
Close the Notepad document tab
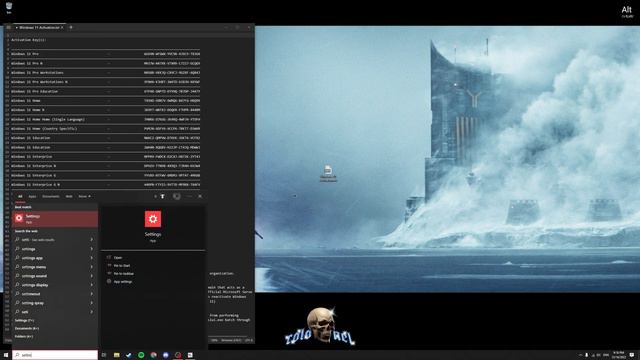click(x=62, y=27)
